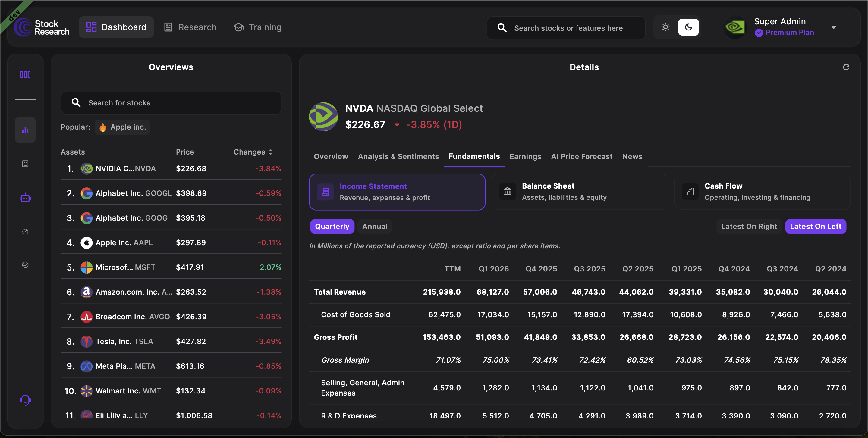Click the Gross Margin row label

[345, 360]
